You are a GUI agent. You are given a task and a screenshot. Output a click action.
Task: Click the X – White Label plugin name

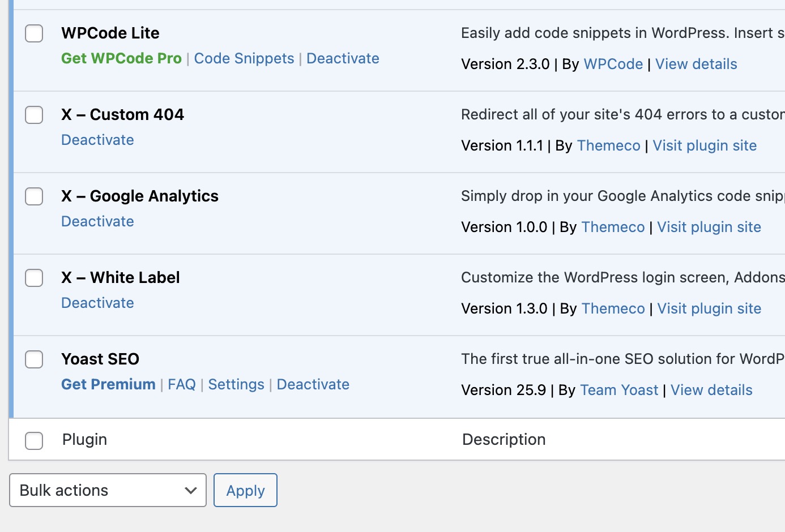pos(121,277)
